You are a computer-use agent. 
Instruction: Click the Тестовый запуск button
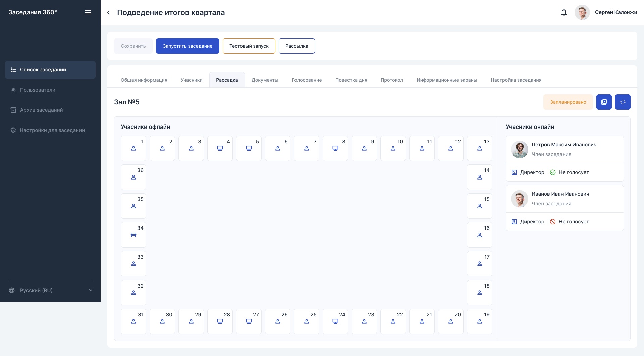point(249,46)
